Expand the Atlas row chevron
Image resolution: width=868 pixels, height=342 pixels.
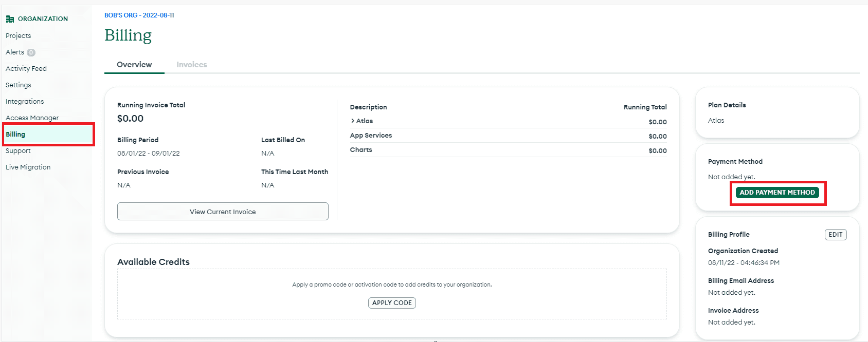coord(353,121)
